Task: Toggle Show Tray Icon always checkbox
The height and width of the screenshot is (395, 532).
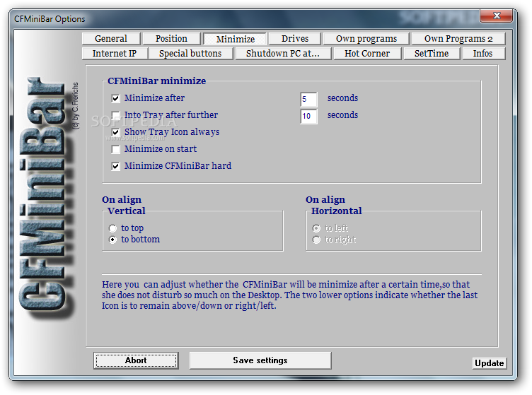Action: 116,132
